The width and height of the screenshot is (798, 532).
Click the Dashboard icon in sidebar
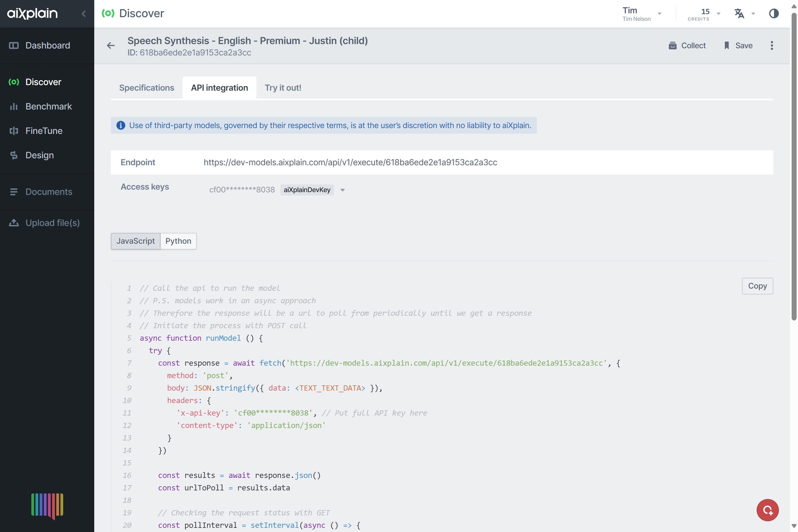(x=14, y=45)
